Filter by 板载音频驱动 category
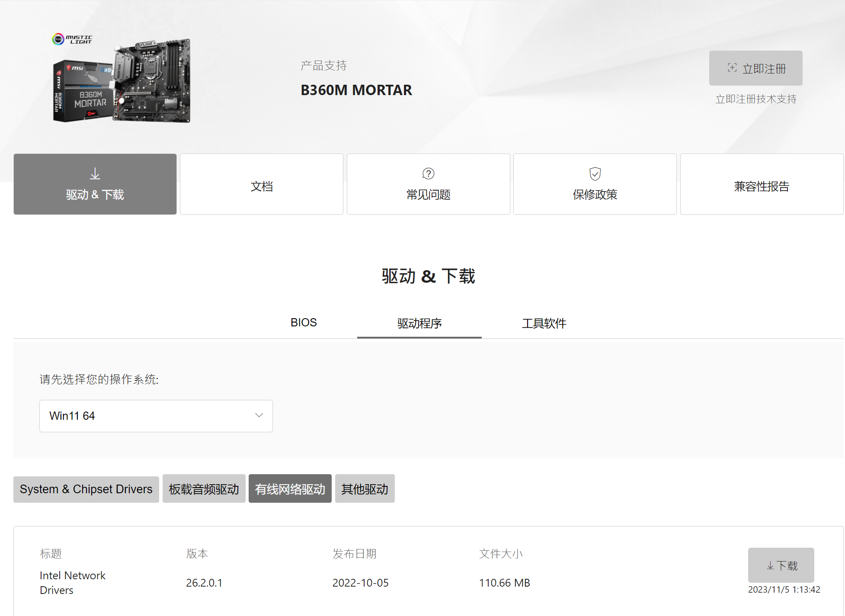Screen dimensions: 845x616 204,489
